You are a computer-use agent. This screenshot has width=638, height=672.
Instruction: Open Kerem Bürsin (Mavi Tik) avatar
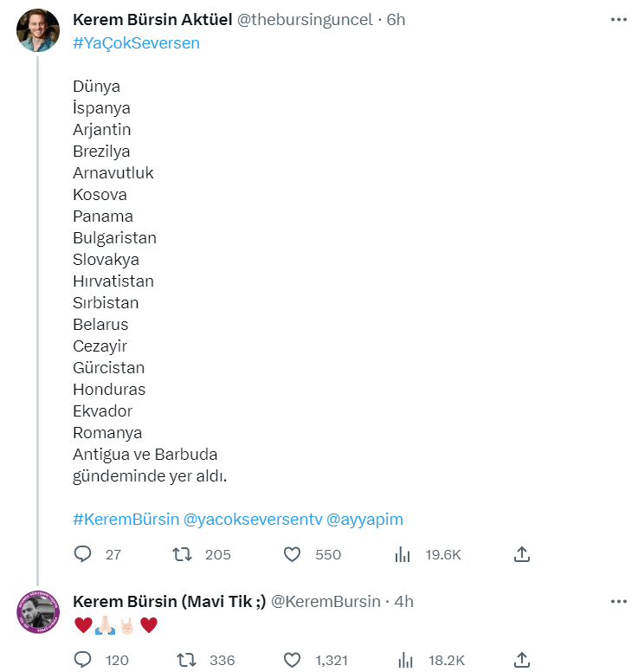(38, 613)
